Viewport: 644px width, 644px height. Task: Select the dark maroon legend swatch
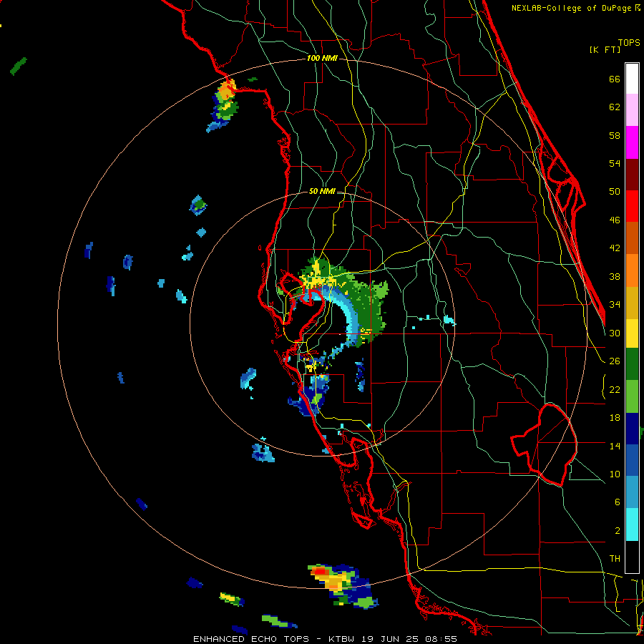pos(632,175)
